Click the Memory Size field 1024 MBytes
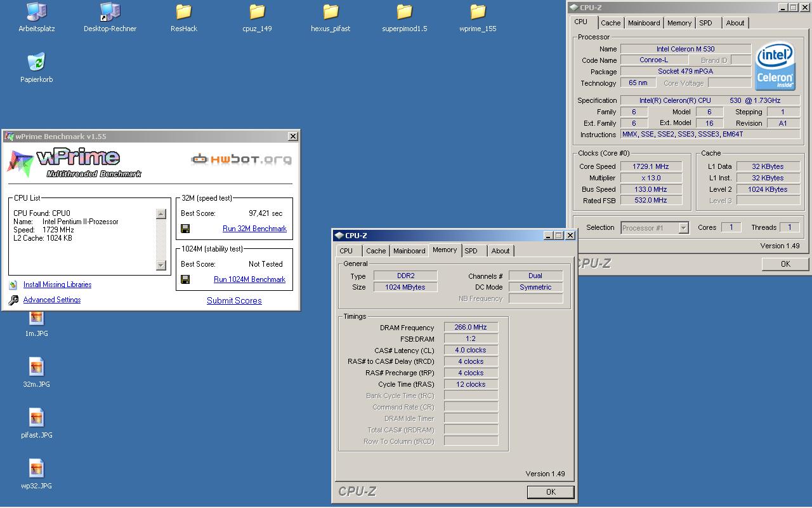This screenshot has width=812, height=508. point(405,288)
